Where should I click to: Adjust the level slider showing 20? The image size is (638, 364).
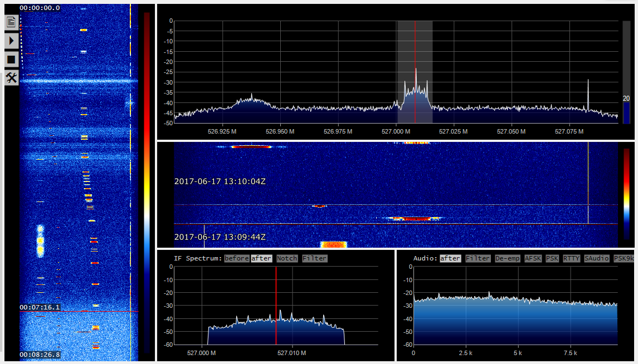[x=626, y=72]
